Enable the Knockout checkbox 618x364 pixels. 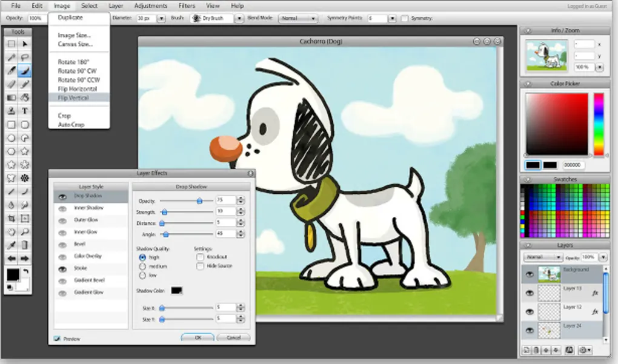(200, 257)
